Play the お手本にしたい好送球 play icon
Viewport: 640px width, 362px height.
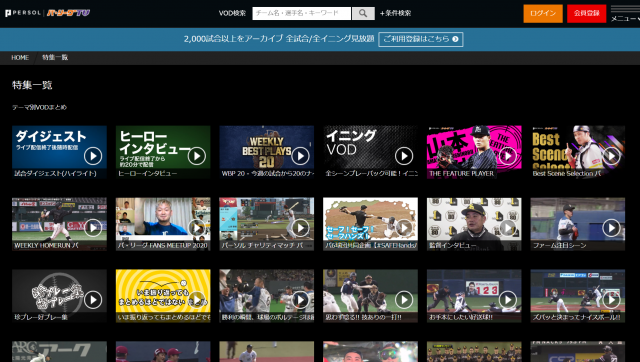pos(508,300)
